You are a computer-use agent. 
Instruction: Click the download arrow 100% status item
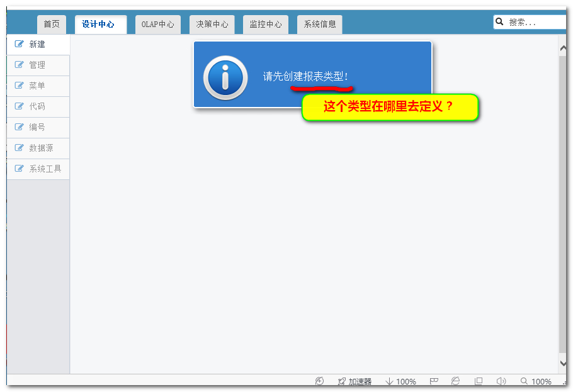point(400,381)
